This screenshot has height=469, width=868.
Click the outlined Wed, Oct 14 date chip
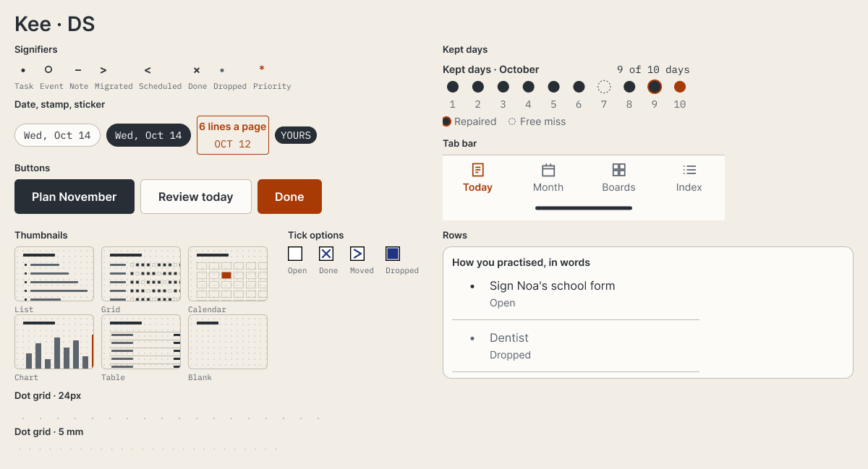coord(57,135)
